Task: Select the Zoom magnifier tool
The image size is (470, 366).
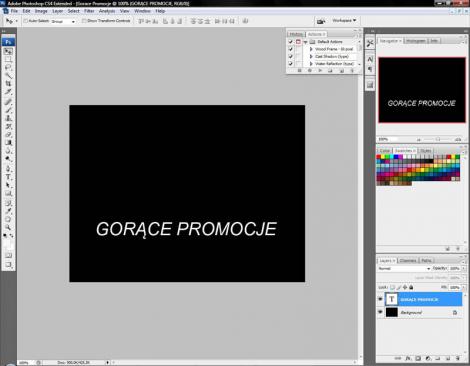Action: tap(8, 227)
